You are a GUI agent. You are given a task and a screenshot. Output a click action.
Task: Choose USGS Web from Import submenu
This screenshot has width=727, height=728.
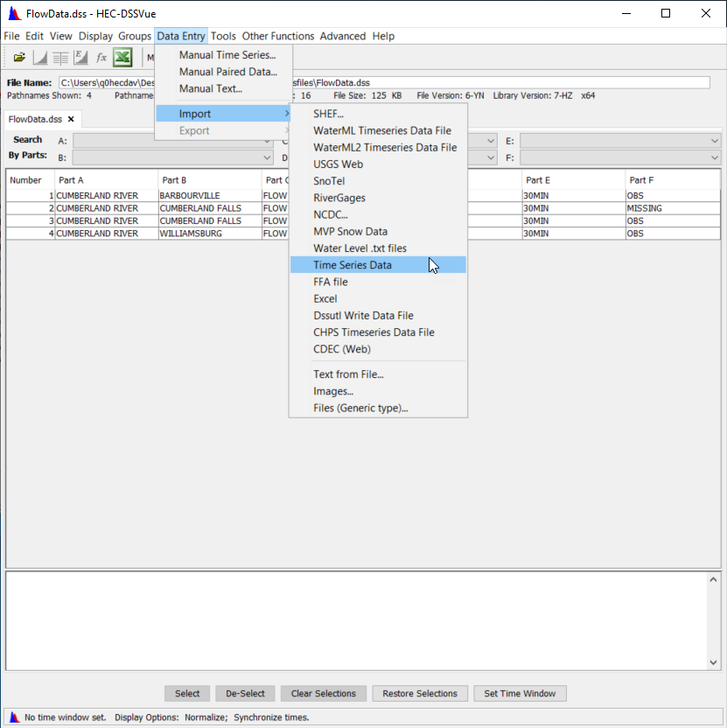click(338, 164)
